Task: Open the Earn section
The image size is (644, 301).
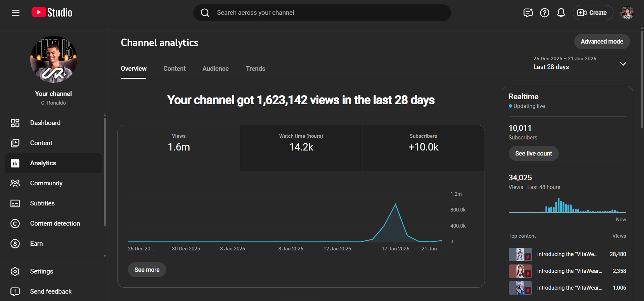Action: [36, 244]
